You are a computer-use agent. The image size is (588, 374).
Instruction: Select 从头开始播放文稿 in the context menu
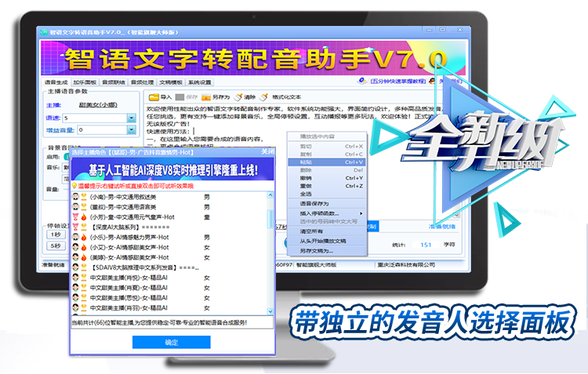click(328, 241)
